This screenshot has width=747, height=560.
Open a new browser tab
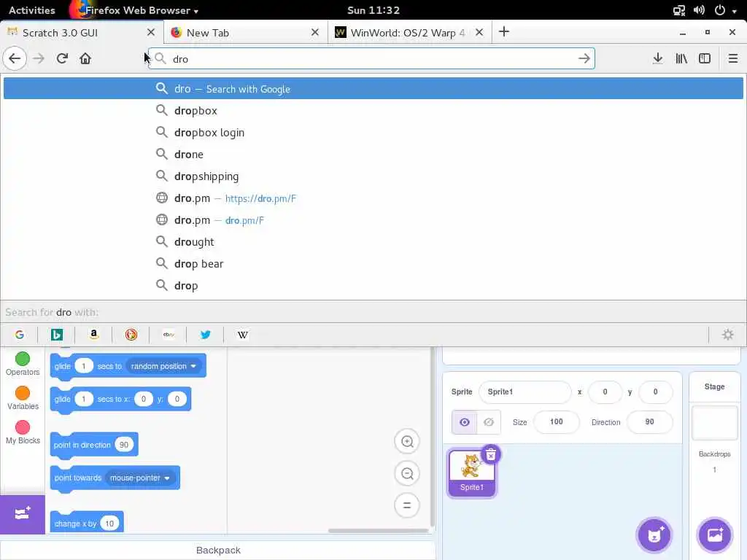click(504, 32)
